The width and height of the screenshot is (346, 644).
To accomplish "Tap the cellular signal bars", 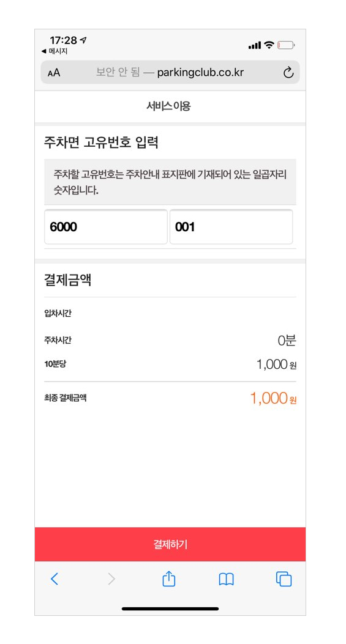I will (255, 46).
